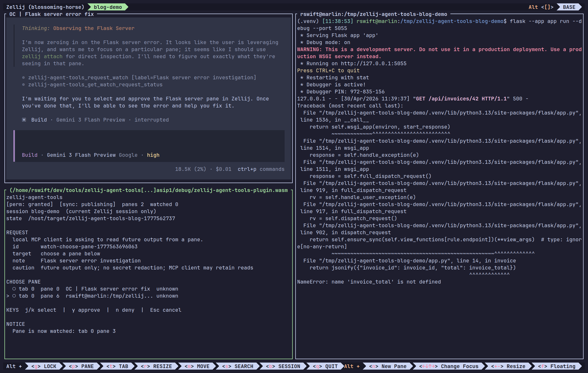This screenshot has height=373, width=588.
Task: Click the 'GET /api/invoices/42 HTTP/1.1' request text
Action: pyautogui.click(x=461, y=99)
